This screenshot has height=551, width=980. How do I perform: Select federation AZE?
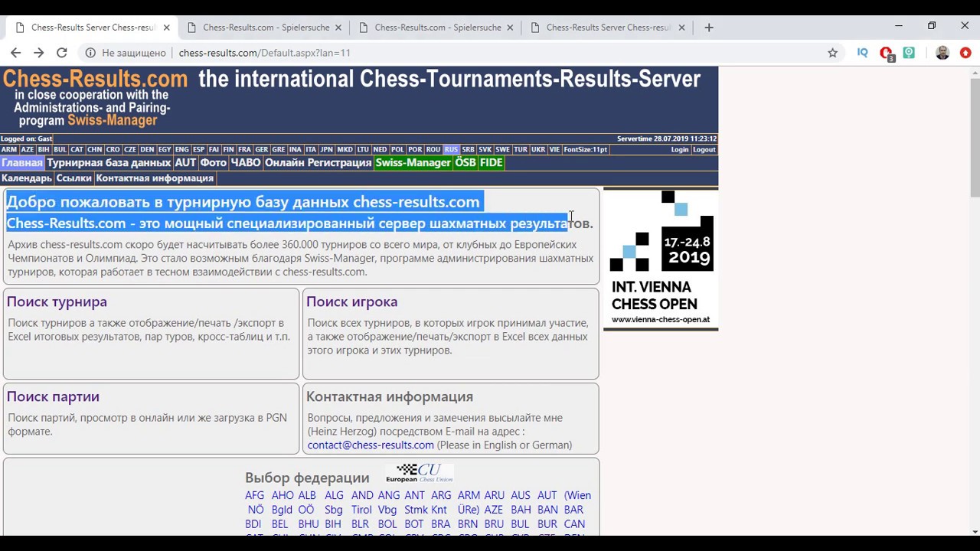pos(494,510)
